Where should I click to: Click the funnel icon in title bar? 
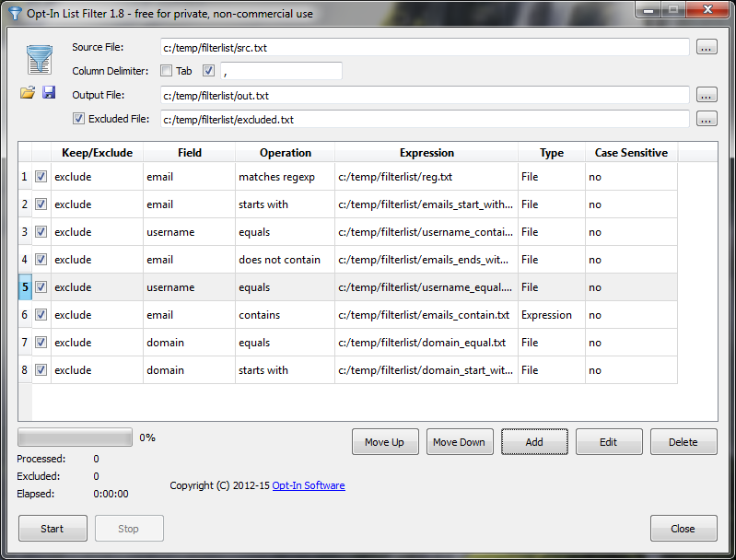(x=13, y=13)
